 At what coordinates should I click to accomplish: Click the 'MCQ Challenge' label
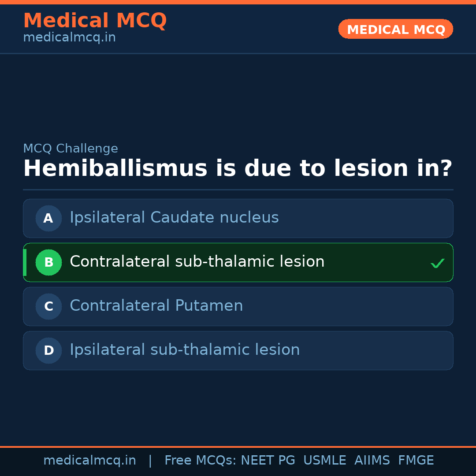71,149
